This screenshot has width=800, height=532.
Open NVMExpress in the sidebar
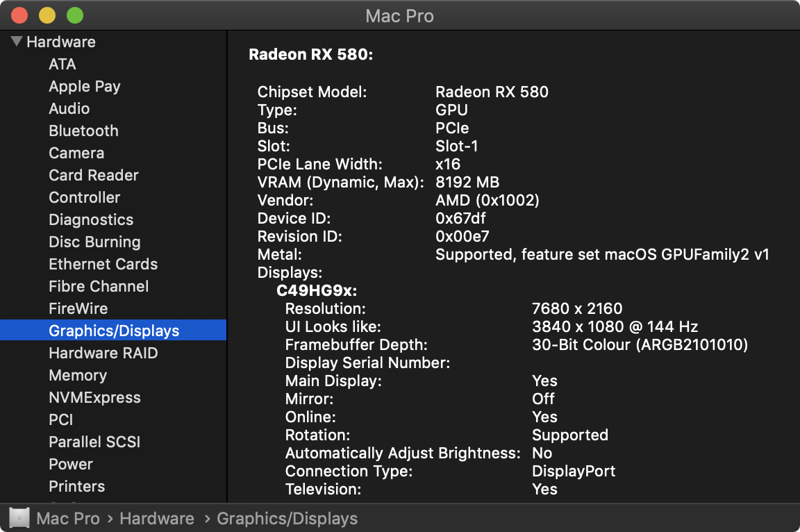(x=95, y=397)
